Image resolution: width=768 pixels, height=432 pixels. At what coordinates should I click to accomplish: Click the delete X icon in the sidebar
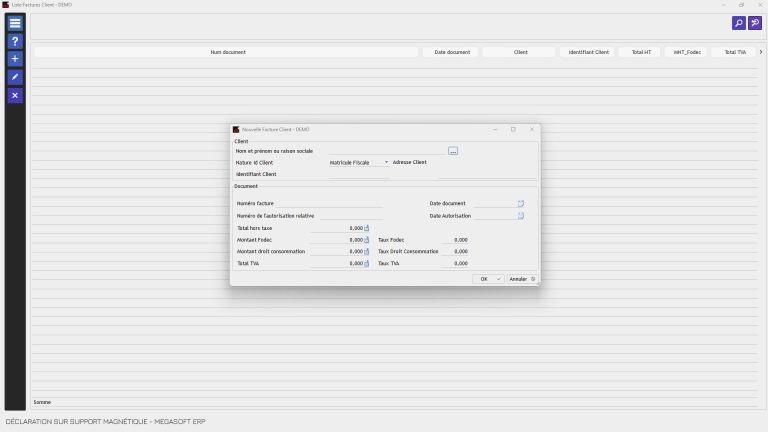coord(15,96)
